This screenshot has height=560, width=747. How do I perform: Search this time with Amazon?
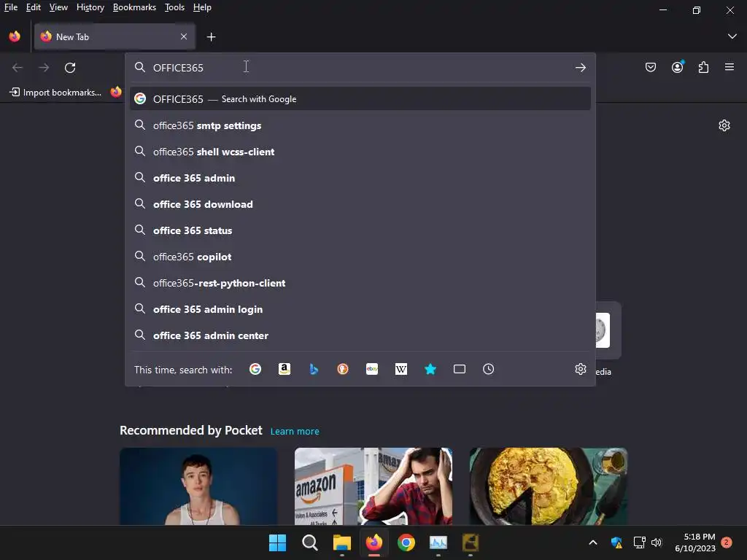click(285, 369)
